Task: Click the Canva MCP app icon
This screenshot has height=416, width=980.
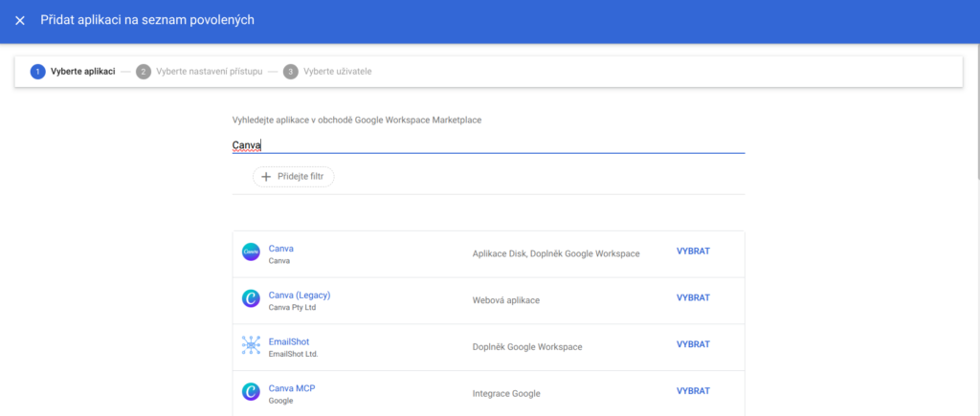Action: 251,392
